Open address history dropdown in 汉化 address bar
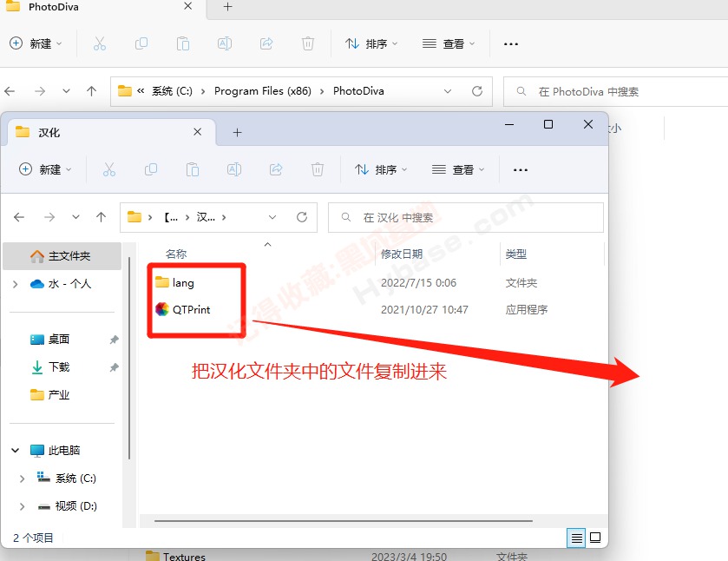This screenshot has height=561, width=728. pos(272,217)
